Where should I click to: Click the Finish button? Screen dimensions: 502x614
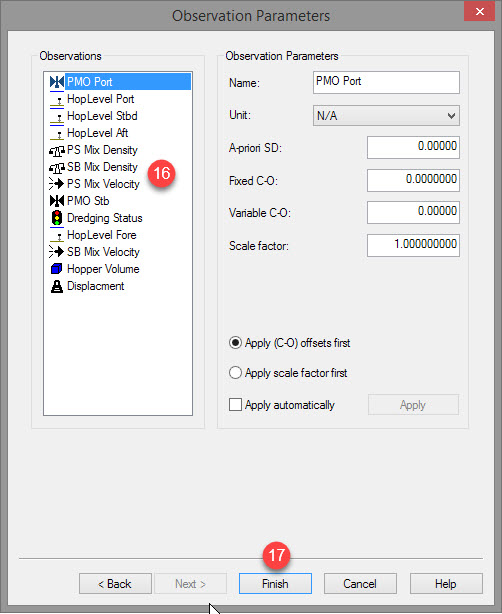275,584
